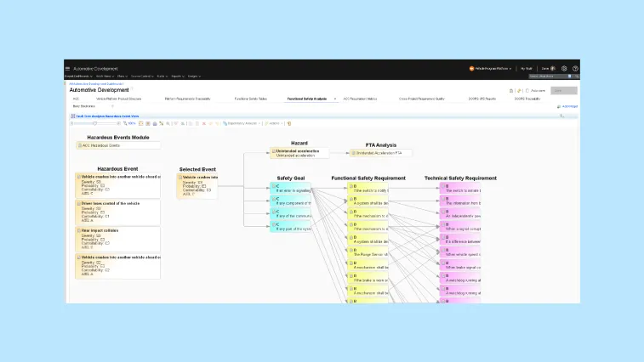The height and width of the screenshot is (362, 644).
Task: Click the magnifier icon in diagram toolbar
Action: (168, 123)
